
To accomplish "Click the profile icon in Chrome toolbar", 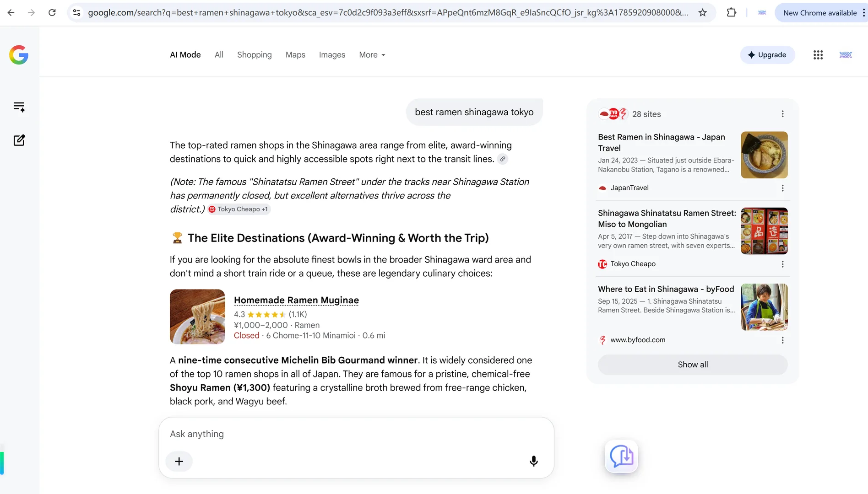I will pyautogui.click(x=762, y=13).
